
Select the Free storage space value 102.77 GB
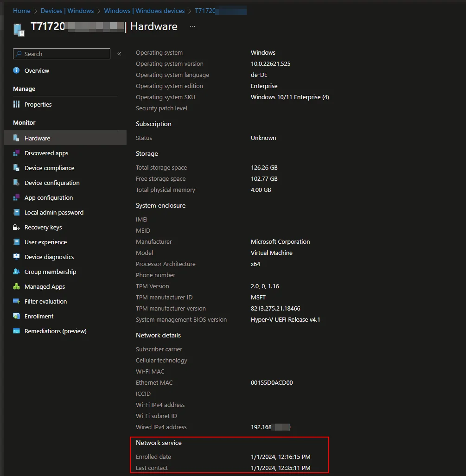[264, 179]
